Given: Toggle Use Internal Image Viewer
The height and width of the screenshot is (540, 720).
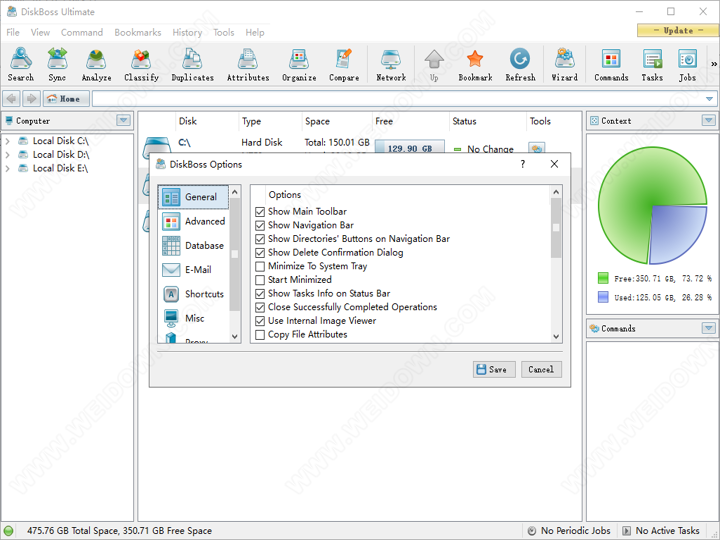Looking at the screenshot, I should [x=260, y=321].
